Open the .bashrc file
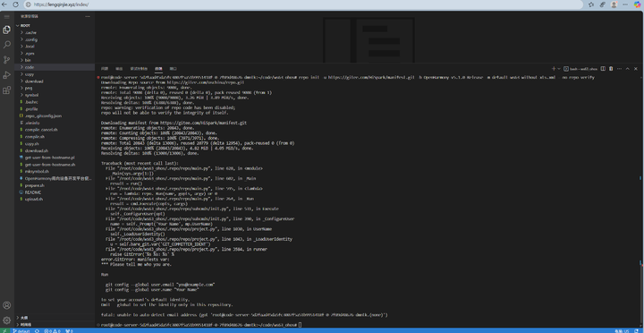 [x=55, y=102]
